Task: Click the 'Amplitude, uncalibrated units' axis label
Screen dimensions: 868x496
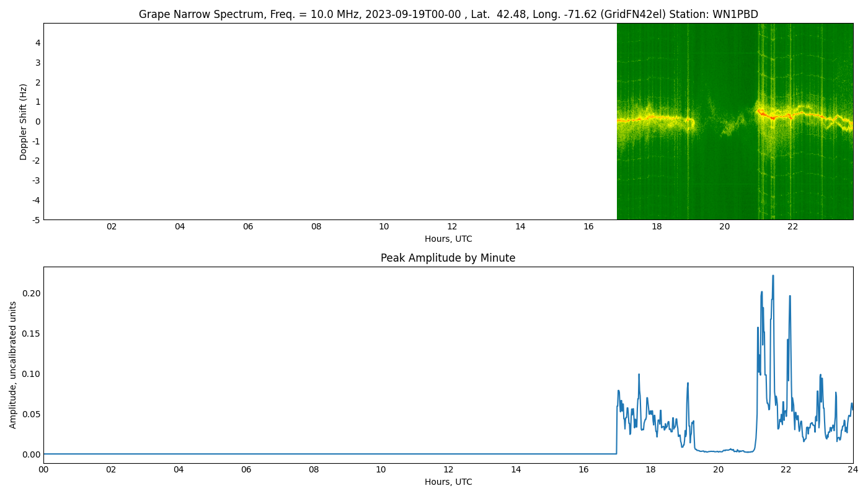Action: tap(13, 365)
